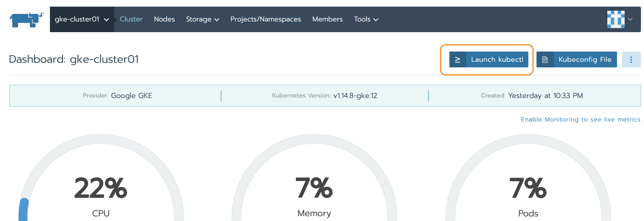Select the Cluster tab in navigation
Viewport: 644px width, 221px height.
131,19
